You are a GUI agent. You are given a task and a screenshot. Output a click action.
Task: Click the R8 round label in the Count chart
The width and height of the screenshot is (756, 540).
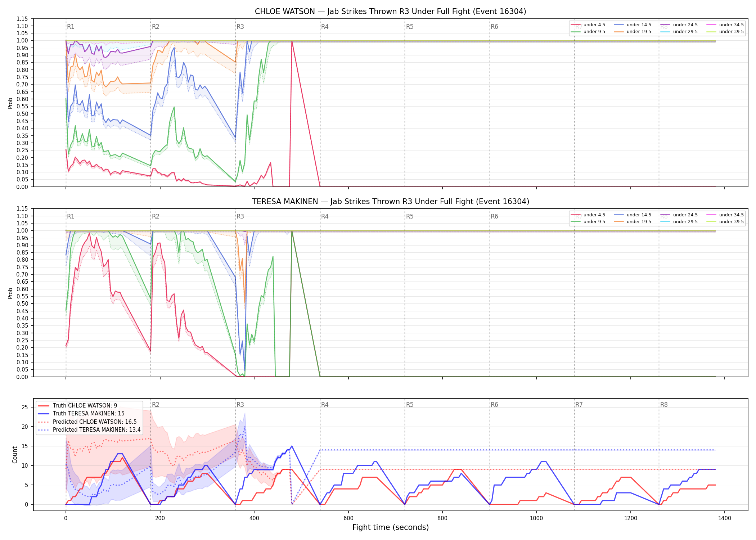(664, 405)
